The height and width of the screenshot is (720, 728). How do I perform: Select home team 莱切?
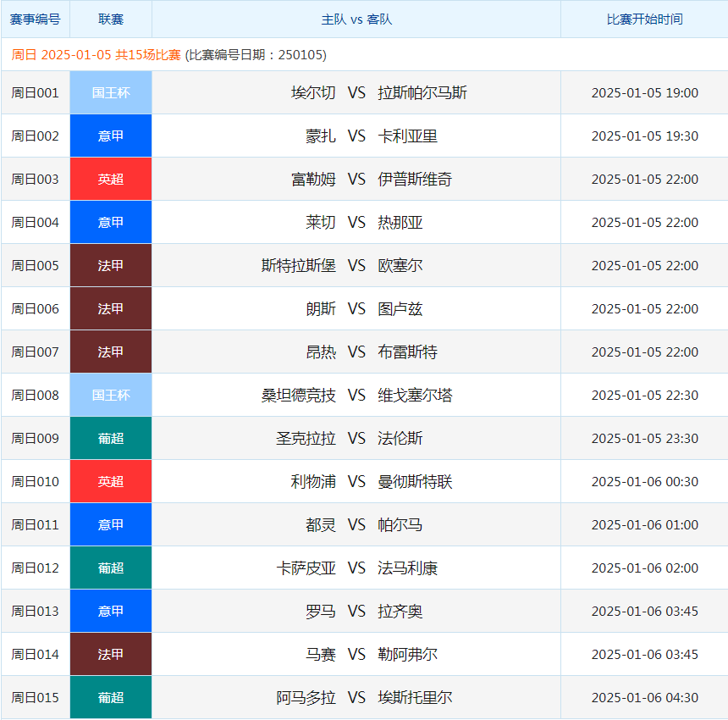coord(321,223)
